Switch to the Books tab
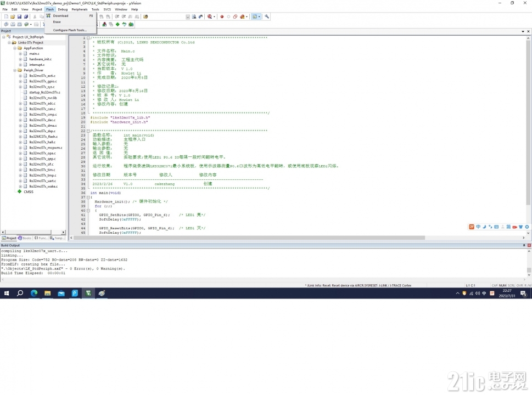Image resolution: width=532 pixels, height=395 pixels. (25, 238)
